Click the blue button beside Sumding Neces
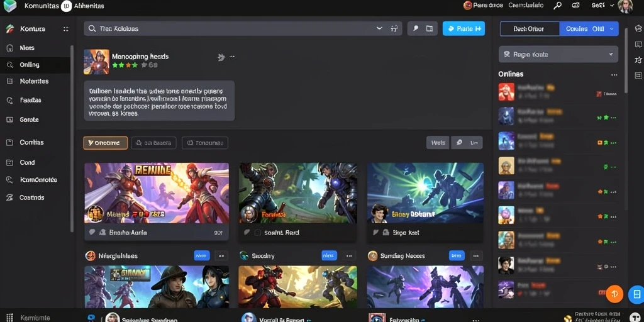 457,256
